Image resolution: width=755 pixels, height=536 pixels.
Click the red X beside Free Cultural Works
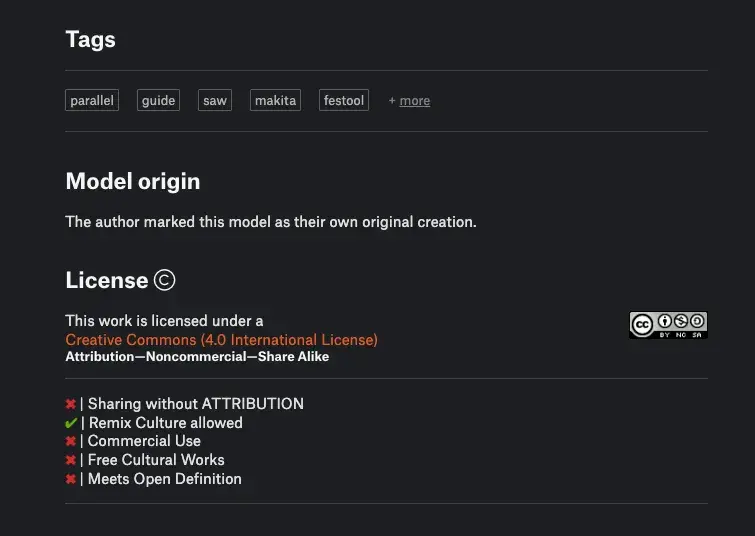coord(71,460)
